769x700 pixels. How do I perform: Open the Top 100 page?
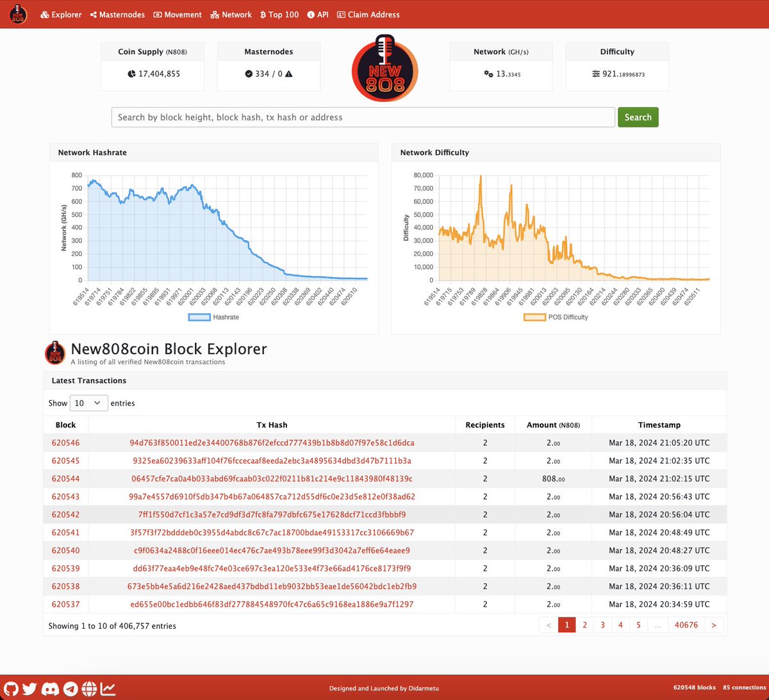pos(279,14)
